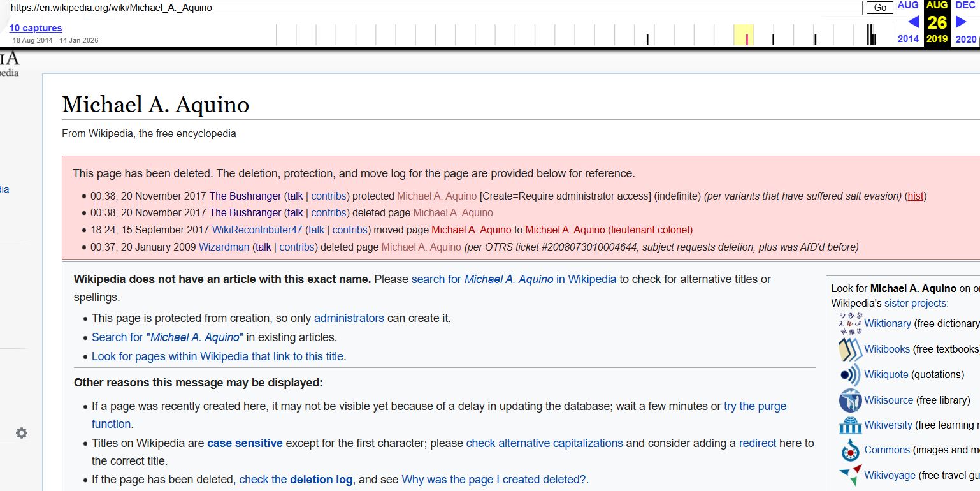Open WikiRecontributer47 user page

[x=257, y=230]
